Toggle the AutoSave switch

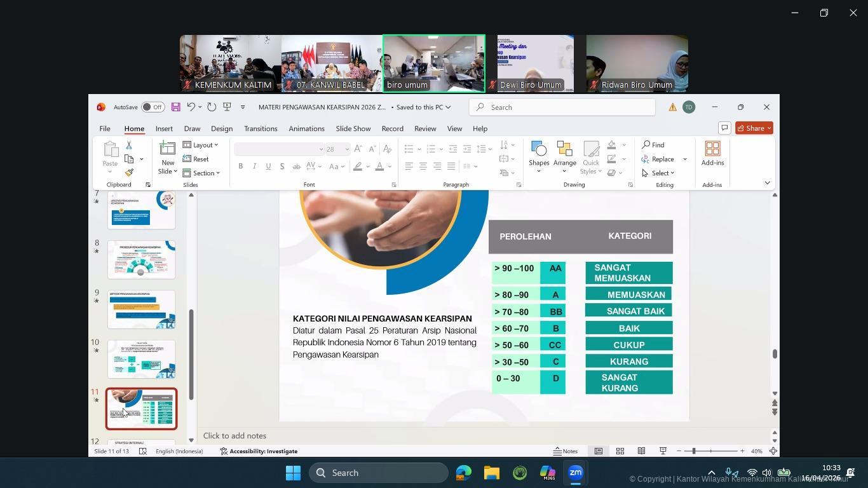tap(153, 107)
